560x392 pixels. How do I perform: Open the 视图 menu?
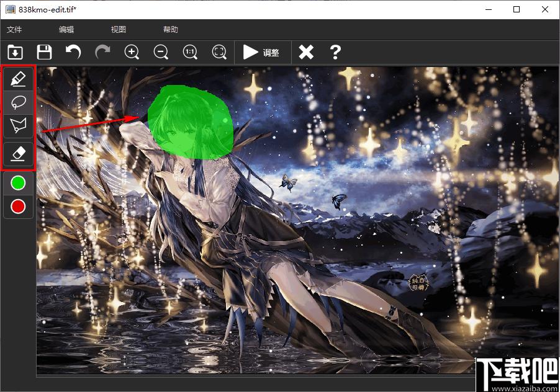pyautogui.click(x=119, y=30)
